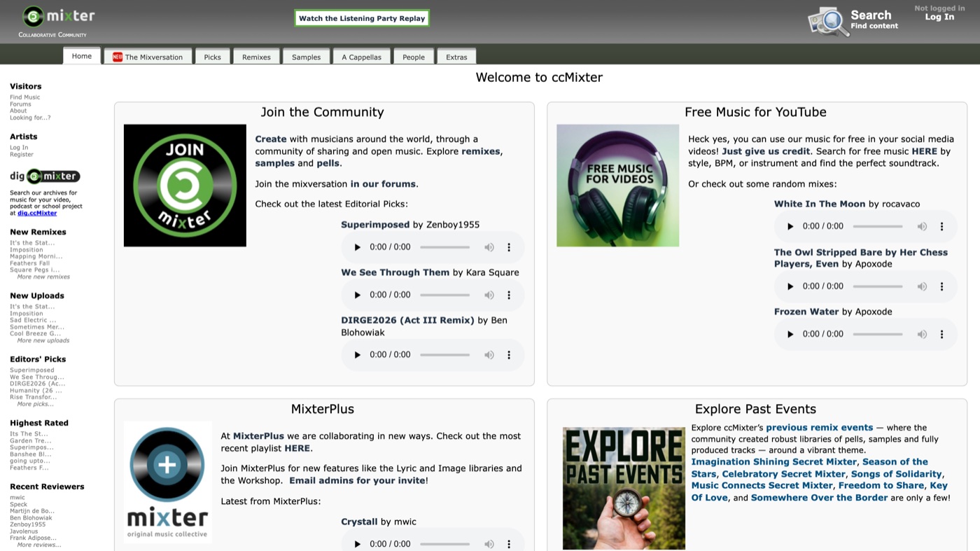
Task: Open more options for Owl Stripped Bare player
Action: tap(941, 286)
